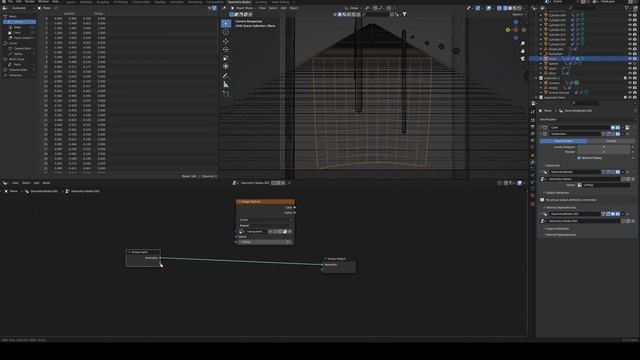Select the Simple subdivision button
640x360 pixels.
tap(611, 141)
